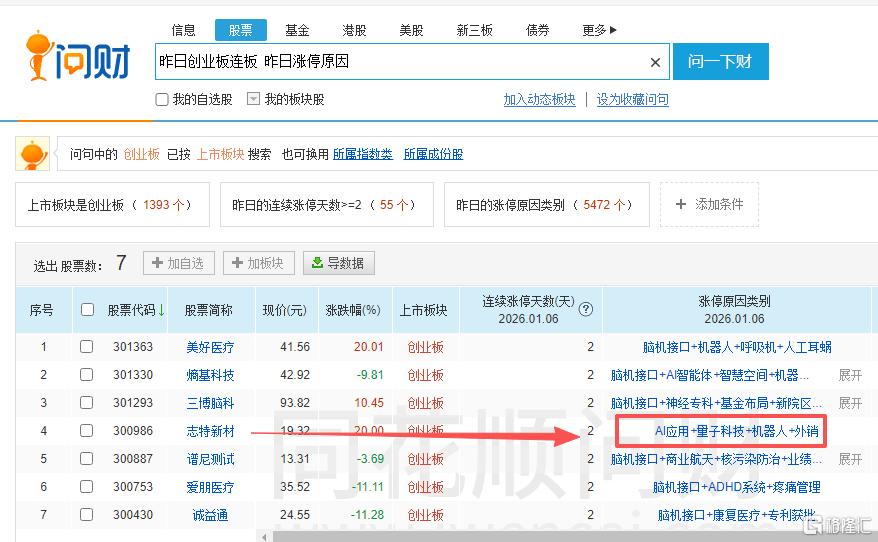The image size is (878, 542).
Task: Check the row checkbox for 美好医疗
Action: click(86, 347)
